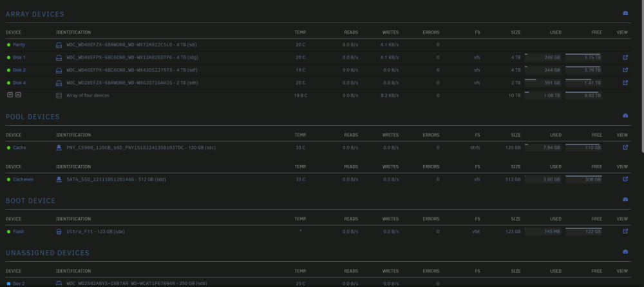
Task: Click the Unassigned Devices section header icon
Action: tap(625, 252)
